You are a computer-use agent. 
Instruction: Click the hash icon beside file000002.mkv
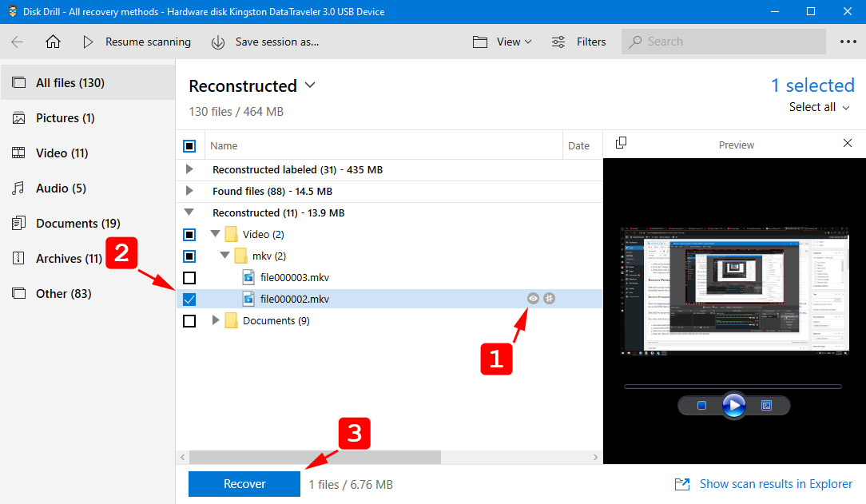point(550,299)
